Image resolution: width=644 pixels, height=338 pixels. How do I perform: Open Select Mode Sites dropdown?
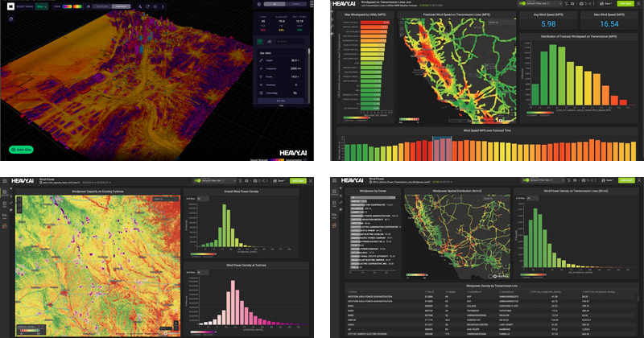click(x=42, y=6)
